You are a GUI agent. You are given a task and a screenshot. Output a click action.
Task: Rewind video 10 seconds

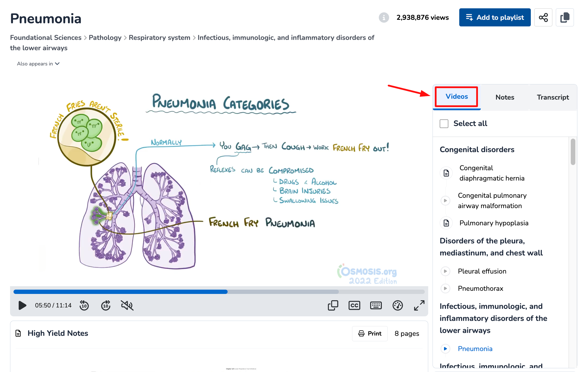click(x=84, y=305)
